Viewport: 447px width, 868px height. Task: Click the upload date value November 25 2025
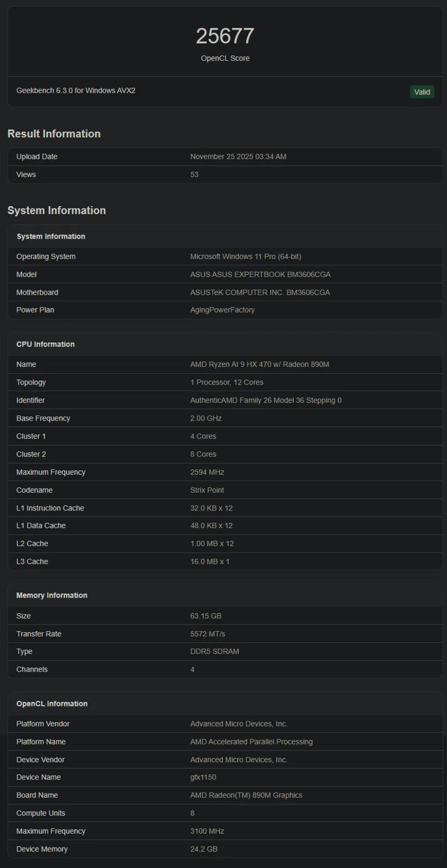pos(238,157)
